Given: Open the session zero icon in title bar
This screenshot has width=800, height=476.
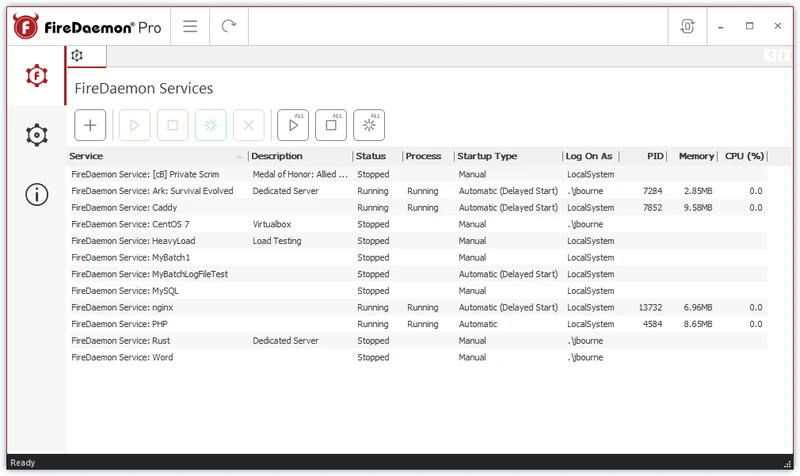Looking at the screenshot, I should [x=687, y=26].
